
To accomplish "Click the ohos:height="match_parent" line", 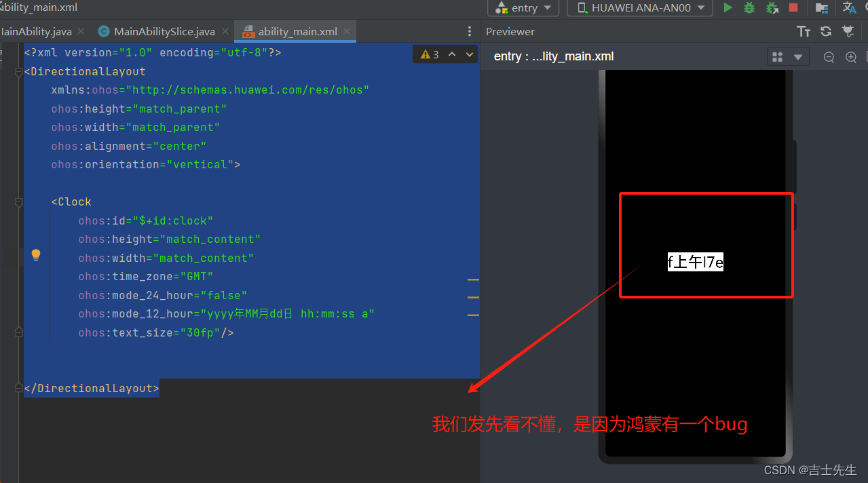I will pos(138,109).
